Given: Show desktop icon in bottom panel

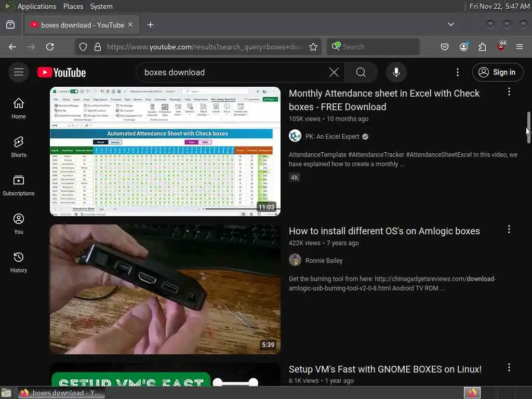Looking at the screenshot, I should pyautogui.click(x=6, y=393).
